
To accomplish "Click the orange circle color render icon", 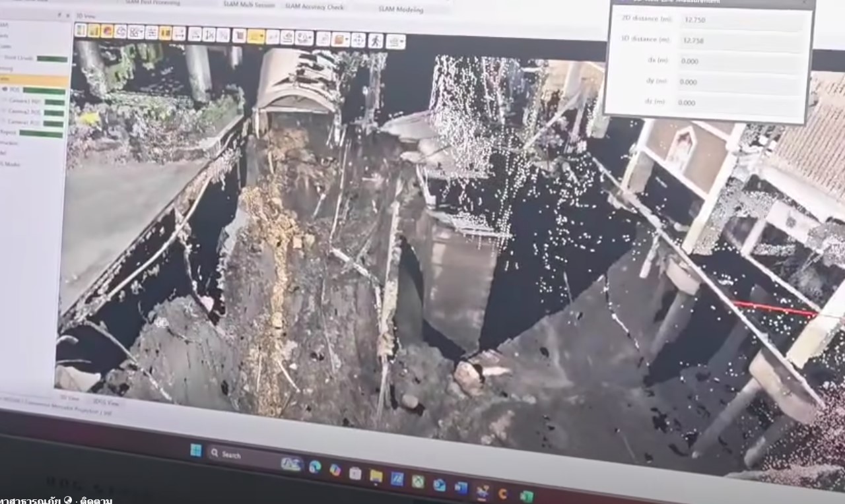I will click(107, 31).
